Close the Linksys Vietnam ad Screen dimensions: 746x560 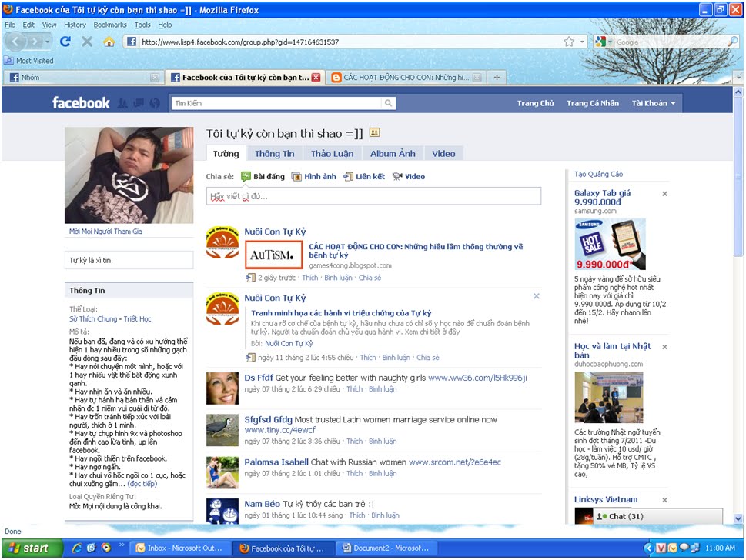tap(664, 500)
